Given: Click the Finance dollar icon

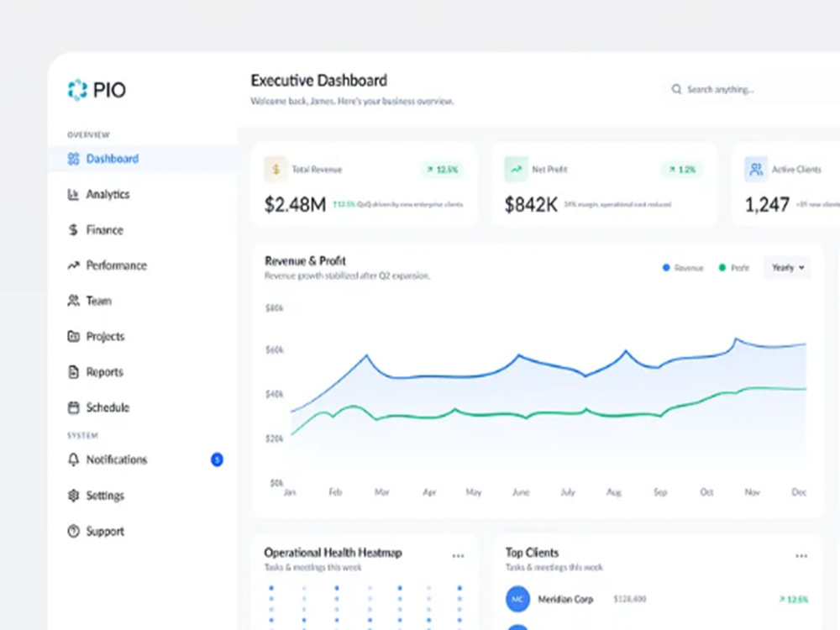Looking at the screenshot, I should (x=73, y=230).
